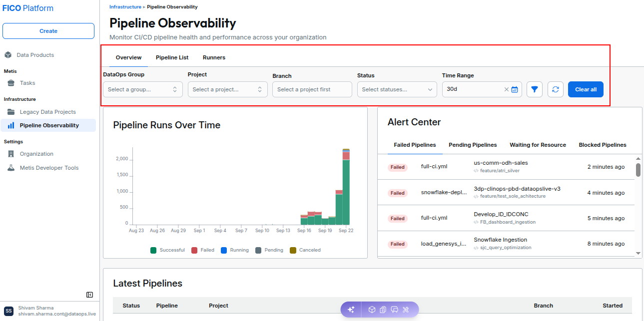The width and height of the screenshot is (644, 321).
Task: Toggle the Canceled legend series
Action: (x=305, y=250)
